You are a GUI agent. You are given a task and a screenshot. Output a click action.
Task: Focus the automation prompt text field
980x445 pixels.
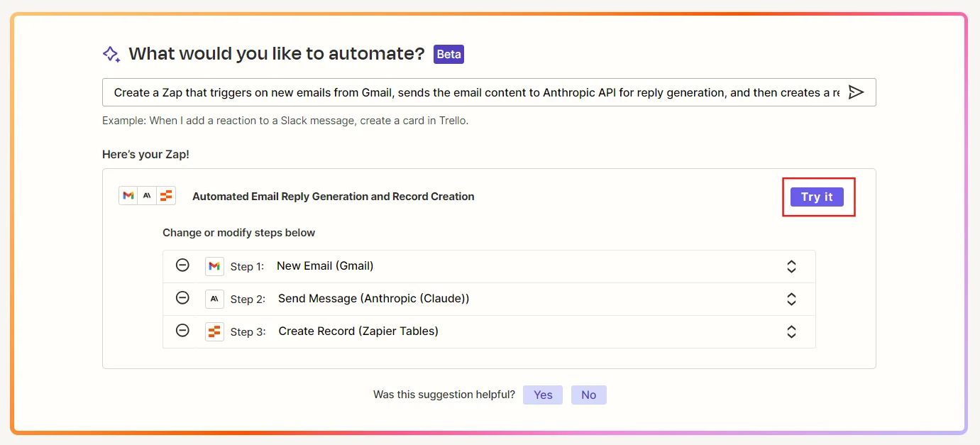[489, 92]
